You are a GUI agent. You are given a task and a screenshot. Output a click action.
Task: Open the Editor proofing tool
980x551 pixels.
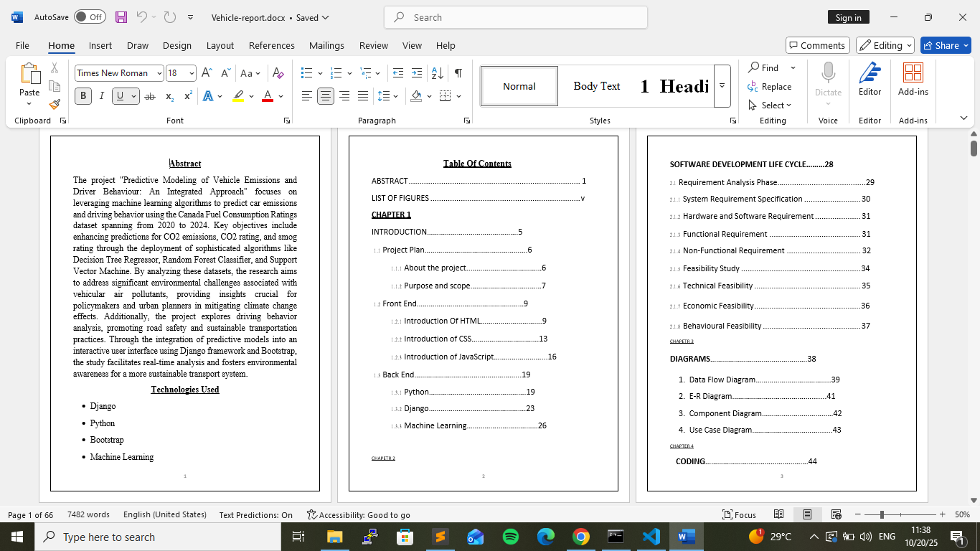870,79
